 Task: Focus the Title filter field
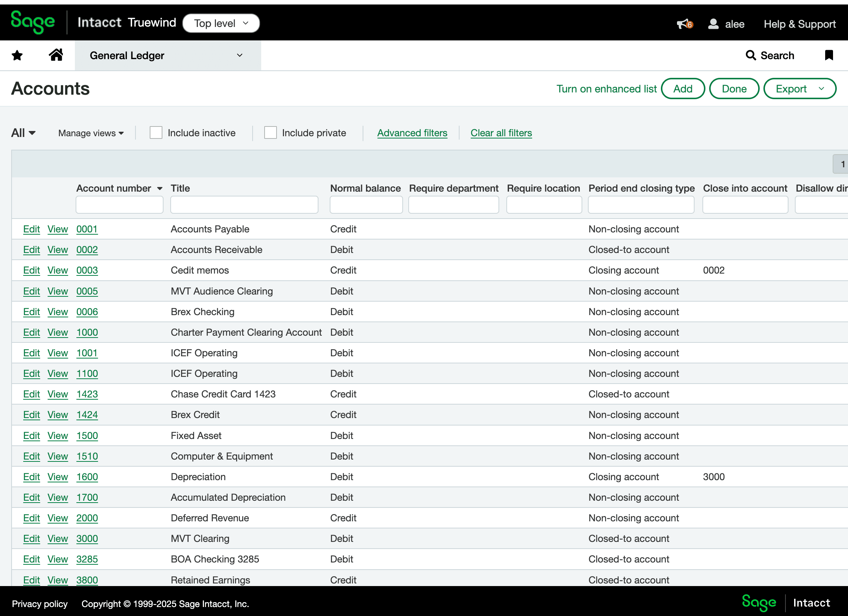pos(244,205)
